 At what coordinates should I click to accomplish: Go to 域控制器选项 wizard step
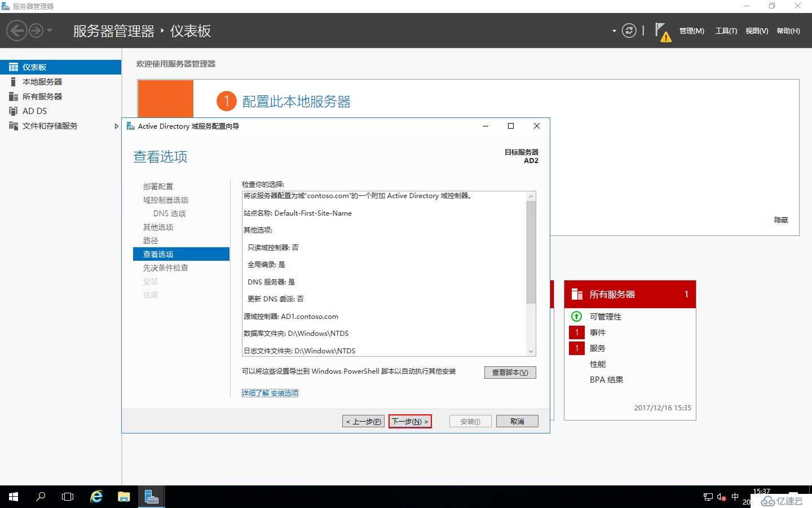pyautogui.click(x=166, y=200)
